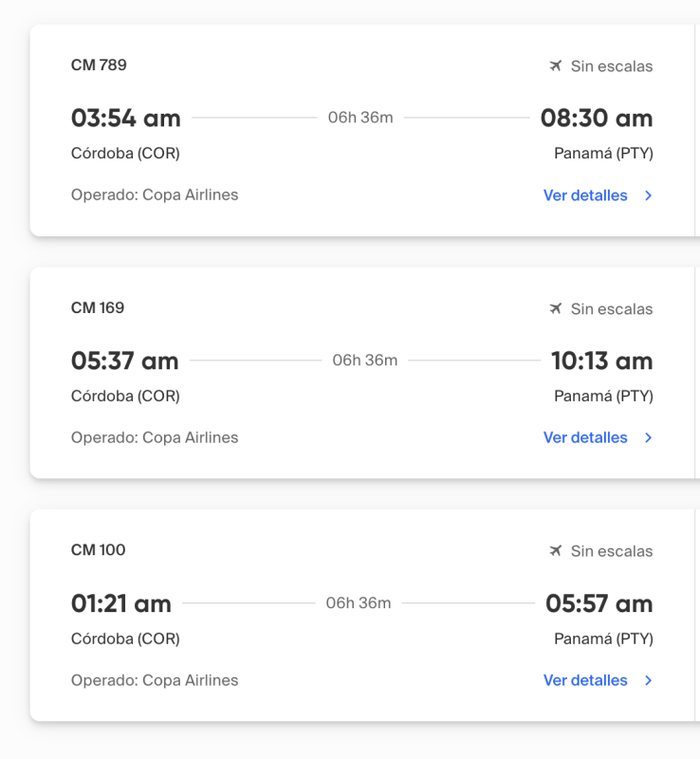Select the CM 789 flight number label

[x=99, y=65]
